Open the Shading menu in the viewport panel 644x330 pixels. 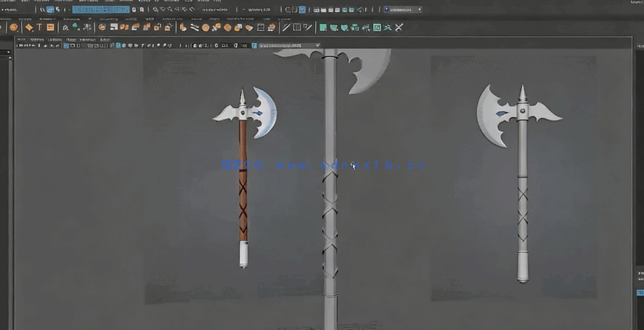[38, 39]
